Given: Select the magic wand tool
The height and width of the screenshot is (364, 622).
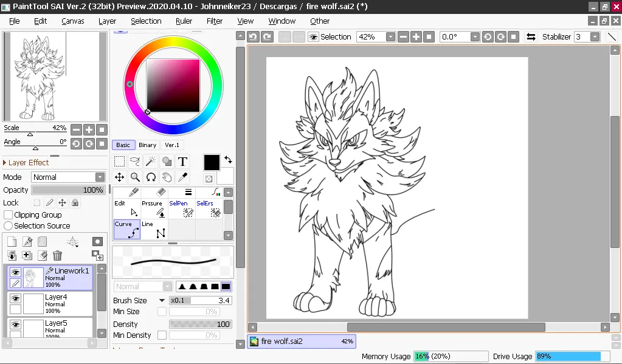Looking at the screenshot, I should (151, 162).
